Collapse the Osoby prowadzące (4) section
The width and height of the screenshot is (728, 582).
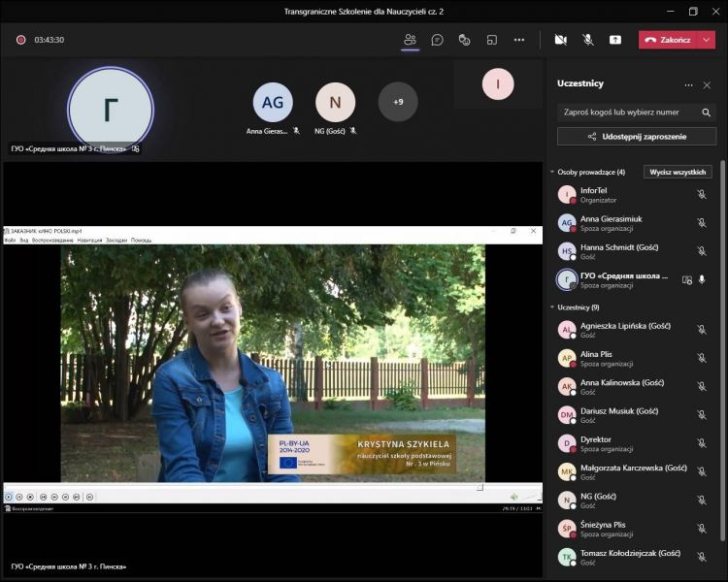coord(552,172)
